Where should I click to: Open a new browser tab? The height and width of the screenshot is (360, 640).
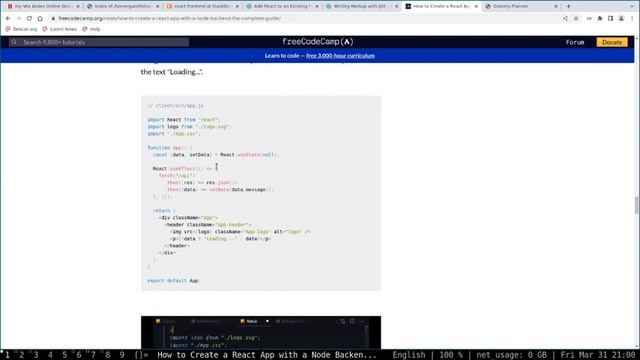point(569,6)
